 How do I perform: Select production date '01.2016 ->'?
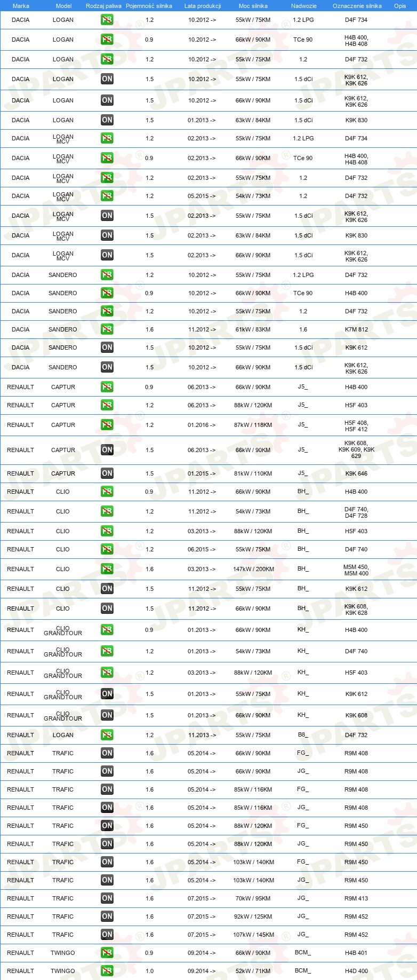pos(202,425)
